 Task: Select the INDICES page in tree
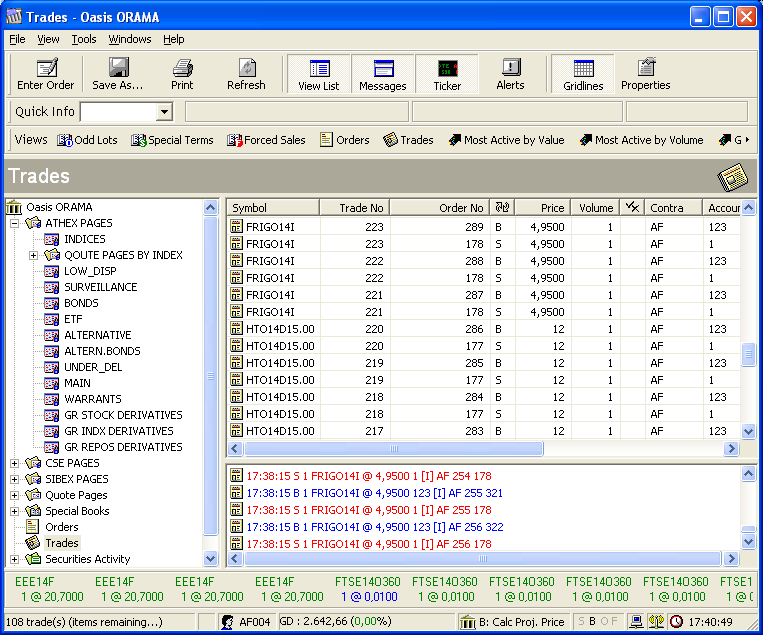coord(85,239)
